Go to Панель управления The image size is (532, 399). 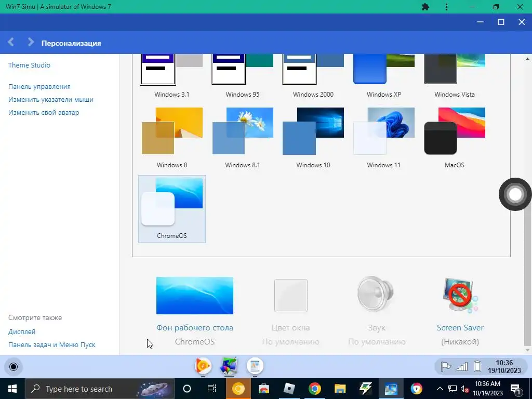pyautogui.click(x=39, y=87)
